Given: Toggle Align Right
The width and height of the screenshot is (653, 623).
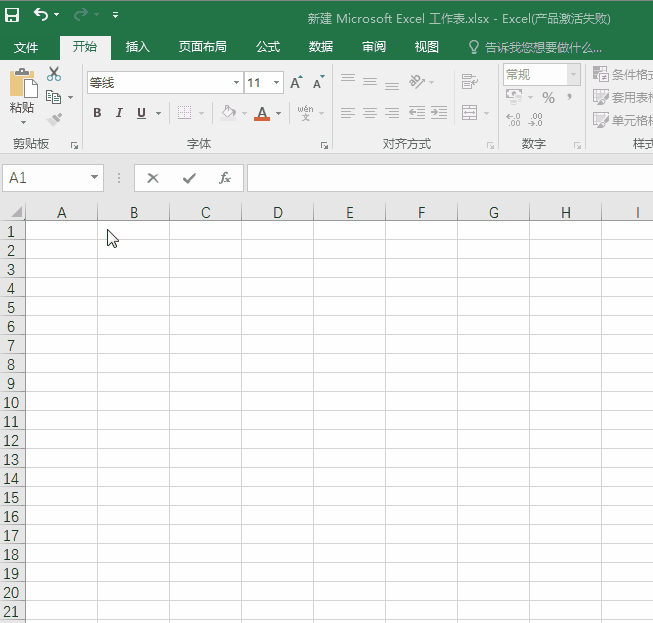Looking at the screenshot, I should (x=392, y=113).
